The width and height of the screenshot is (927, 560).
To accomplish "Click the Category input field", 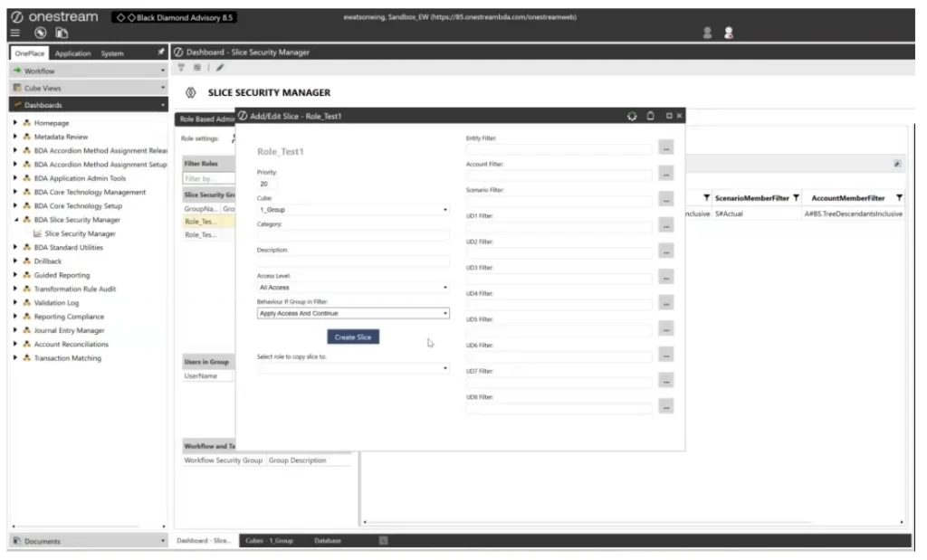I will [x=353, y=236].
